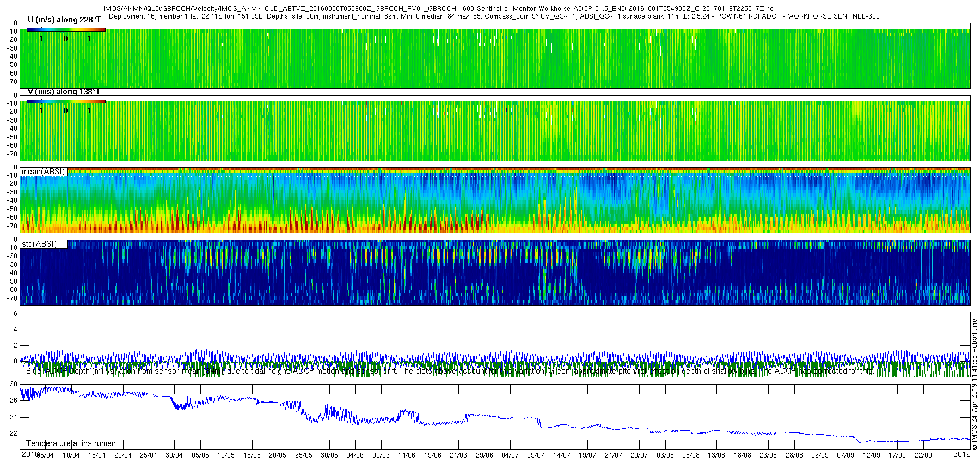This screenshot has width=980, height=463.
Task: Click the 10/05 date tick
Action: [x=226, y=455]
